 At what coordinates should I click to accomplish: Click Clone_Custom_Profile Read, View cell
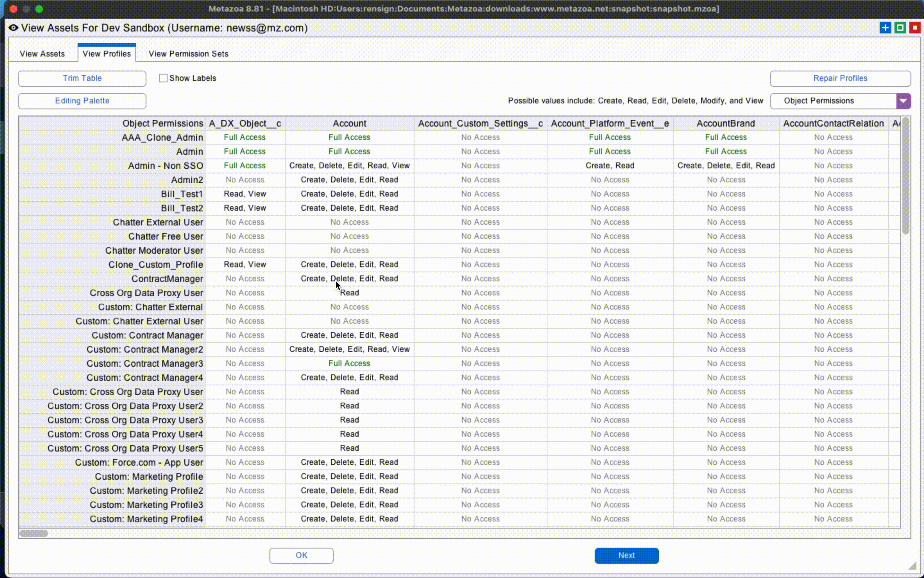pyautogui.click(x=245, y=265)
